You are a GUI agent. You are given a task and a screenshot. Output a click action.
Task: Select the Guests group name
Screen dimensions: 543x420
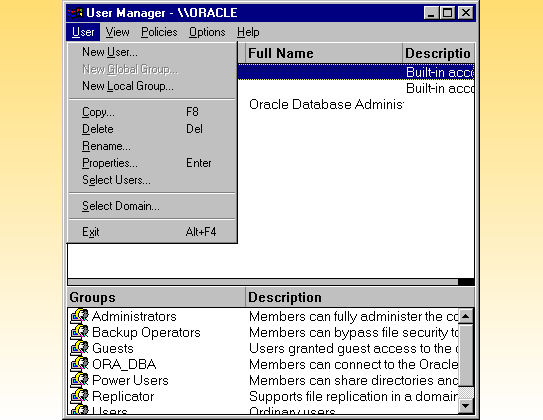tap(113, 348)
